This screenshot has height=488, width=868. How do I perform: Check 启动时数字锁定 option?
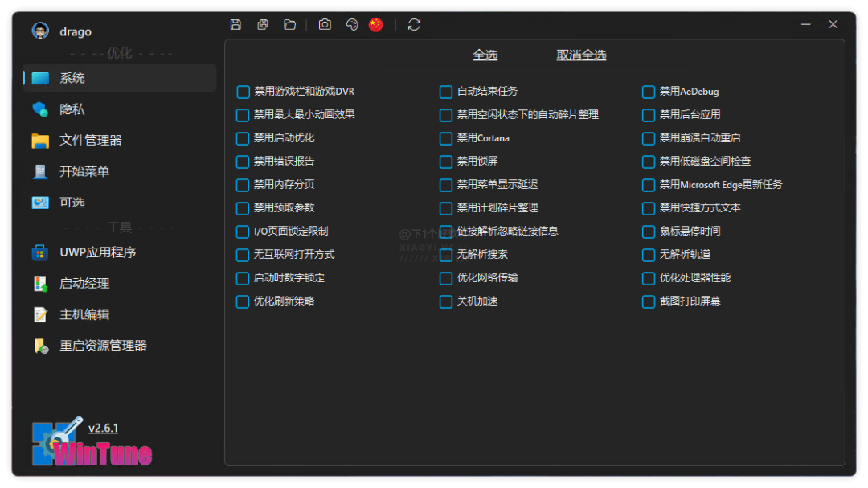pos(243,278)
